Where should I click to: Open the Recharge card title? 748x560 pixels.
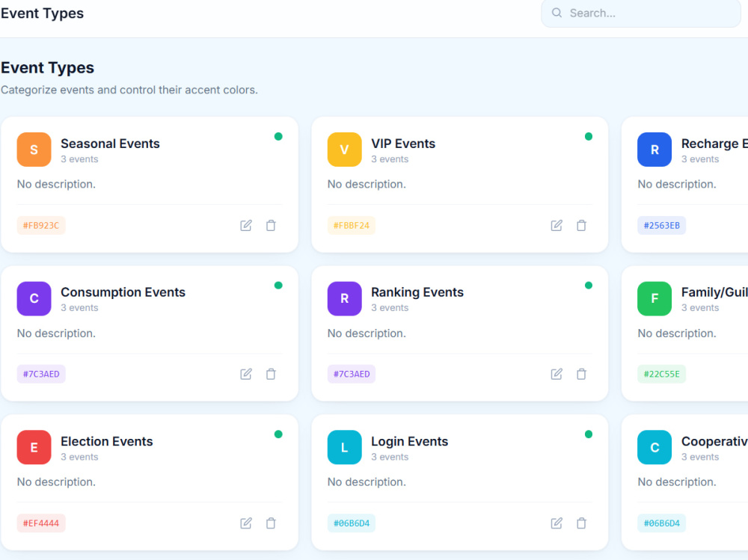coord(714,144)
